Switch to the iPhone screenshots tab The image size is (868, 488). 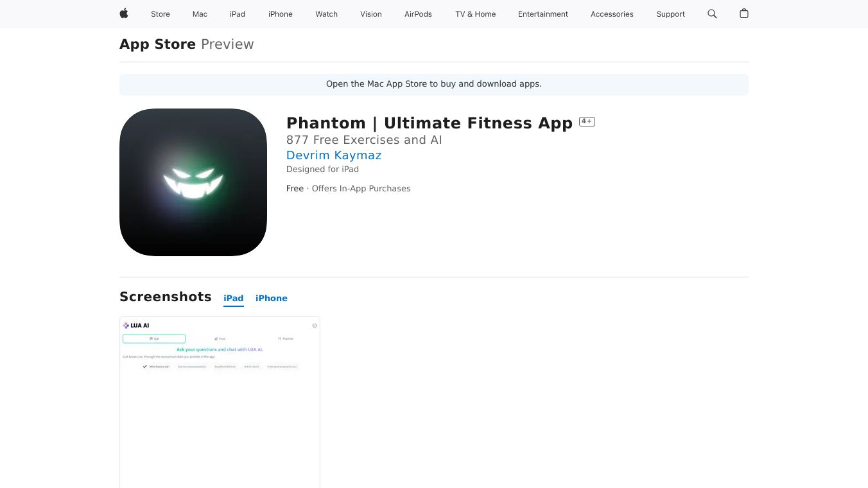coord(272,299)
